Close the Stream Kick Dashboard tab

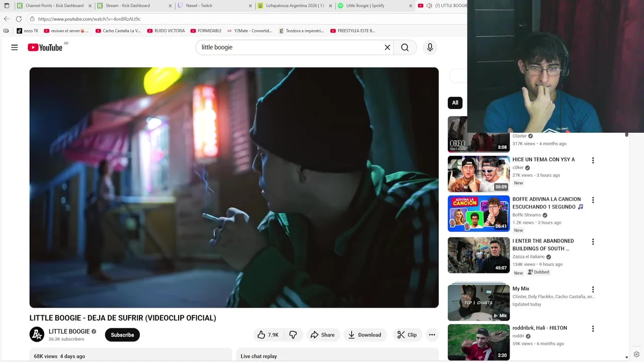[170, 6]
